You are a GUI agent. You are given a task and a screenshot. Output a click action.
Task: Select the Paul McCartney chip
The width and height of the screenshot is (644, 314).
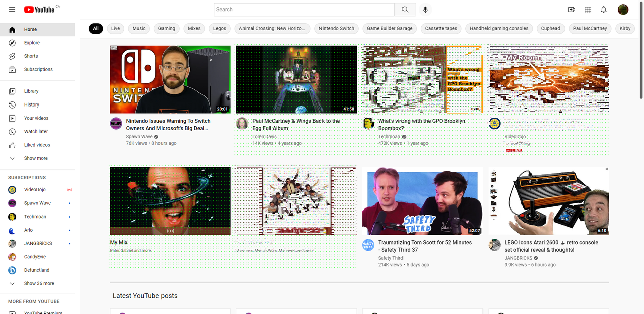coord(590,28)
